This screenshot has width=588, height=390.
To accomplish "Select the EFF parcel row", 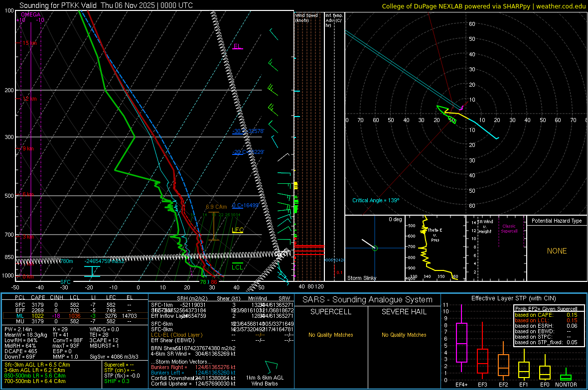I will pos(74,310).
